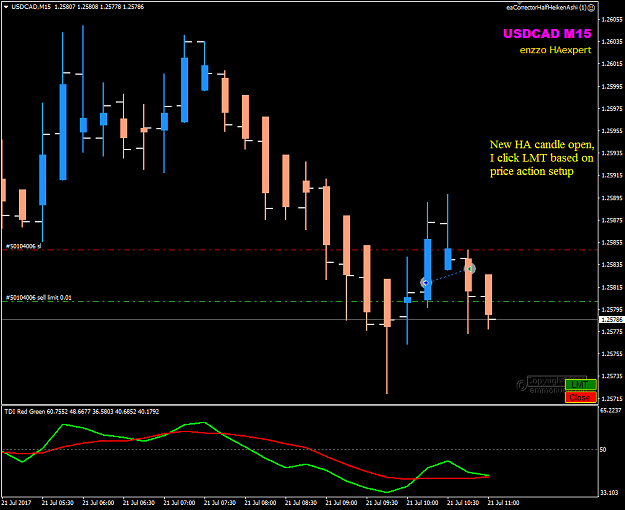Viewport: 625px width, 510px height.
Task: Select the green trade exit marker
Action: tap(470, 269)
